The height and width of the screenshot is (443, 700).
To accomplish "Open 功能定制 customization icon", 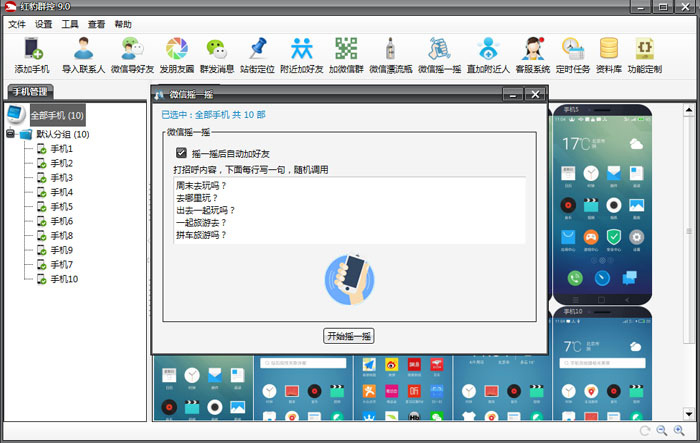I will (645, 55).
